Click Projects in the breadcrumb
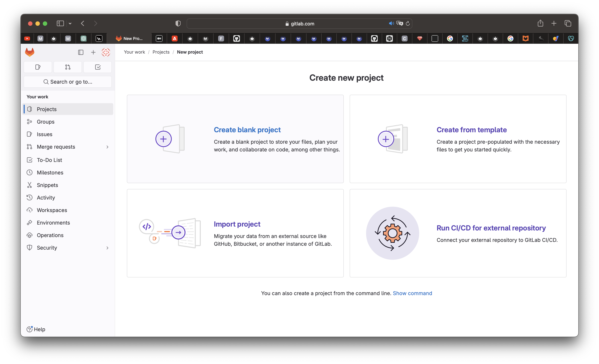This screenshot has height=364, width=599. (161, 52)
